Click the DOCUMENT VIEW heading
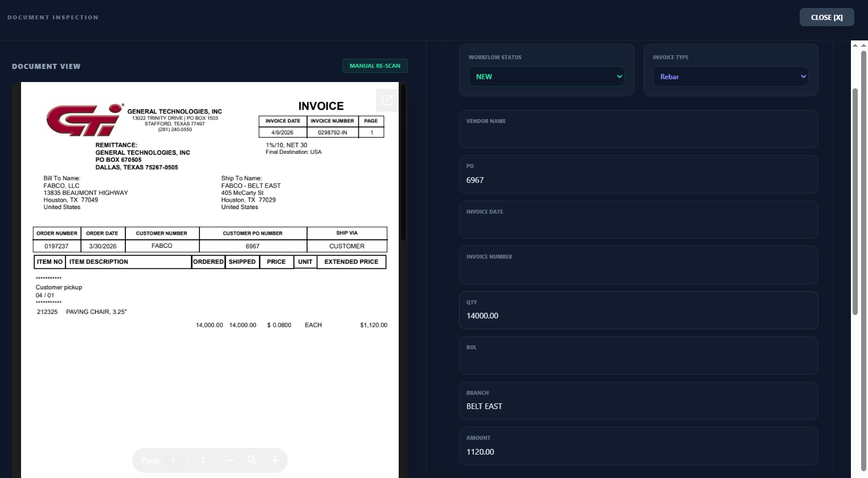Image resolution: width=868 pixels, height=478 pixels. (x=46, y=67)
